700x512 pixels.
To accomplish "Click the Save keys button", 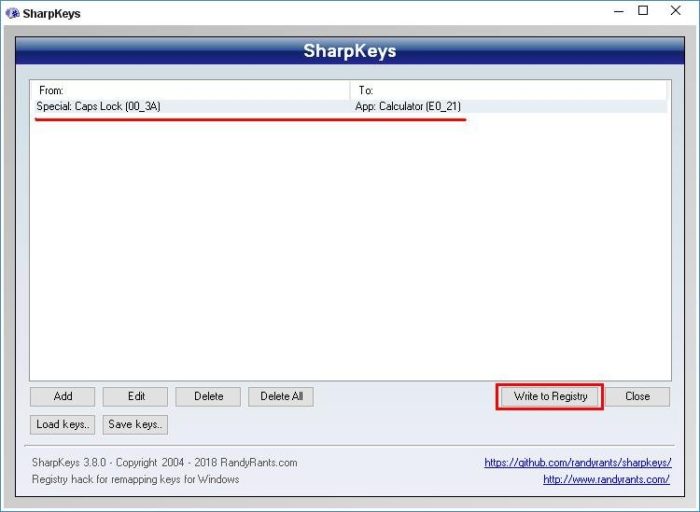I will (x=135, y=425).
